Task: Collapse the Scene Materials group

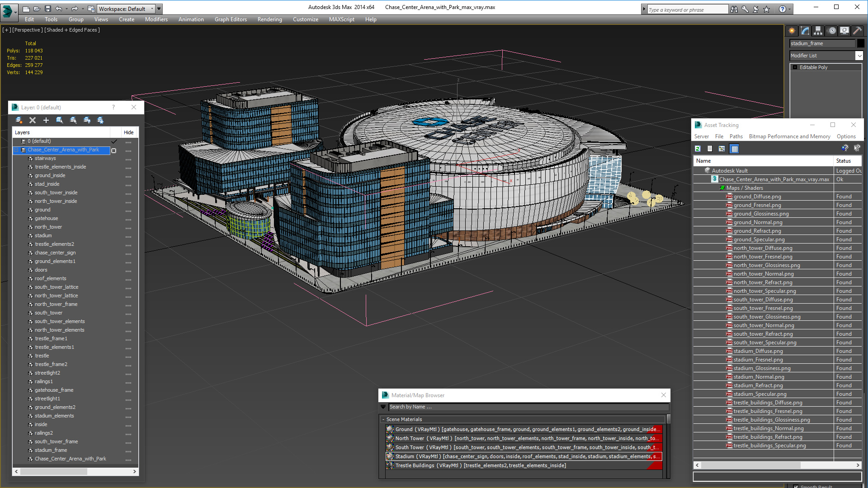Action: coord(383,420)
